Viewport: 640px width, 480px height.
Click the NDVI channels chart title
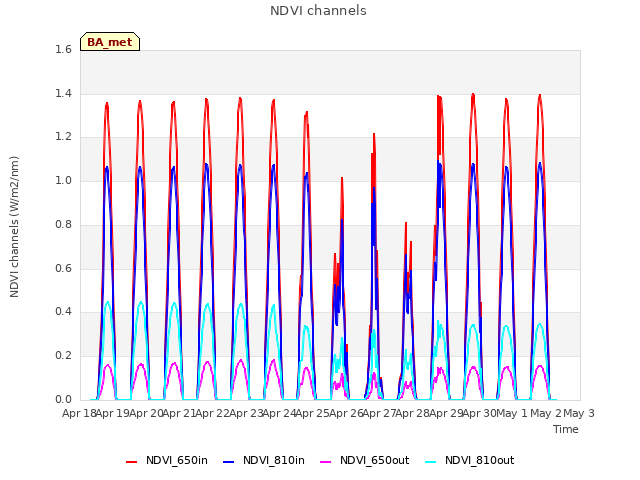318,10
